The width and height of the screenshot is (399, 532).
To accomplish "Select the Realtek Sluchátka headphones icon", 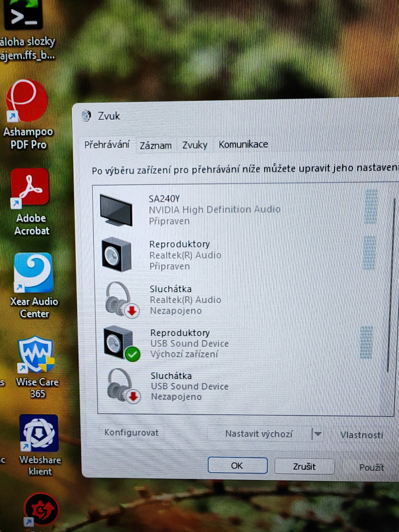I will click(x=122, y=299).
